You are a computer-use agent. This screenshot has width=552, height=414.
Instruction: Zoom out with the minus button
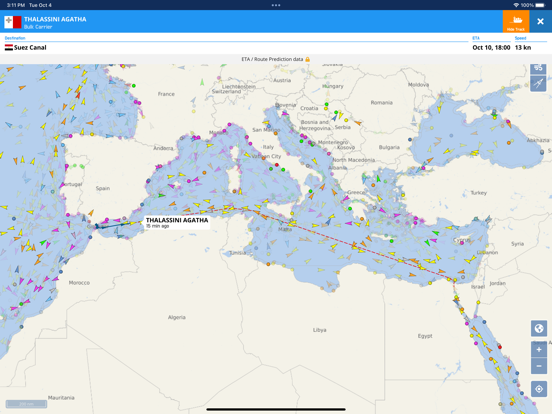pos(539,366)
